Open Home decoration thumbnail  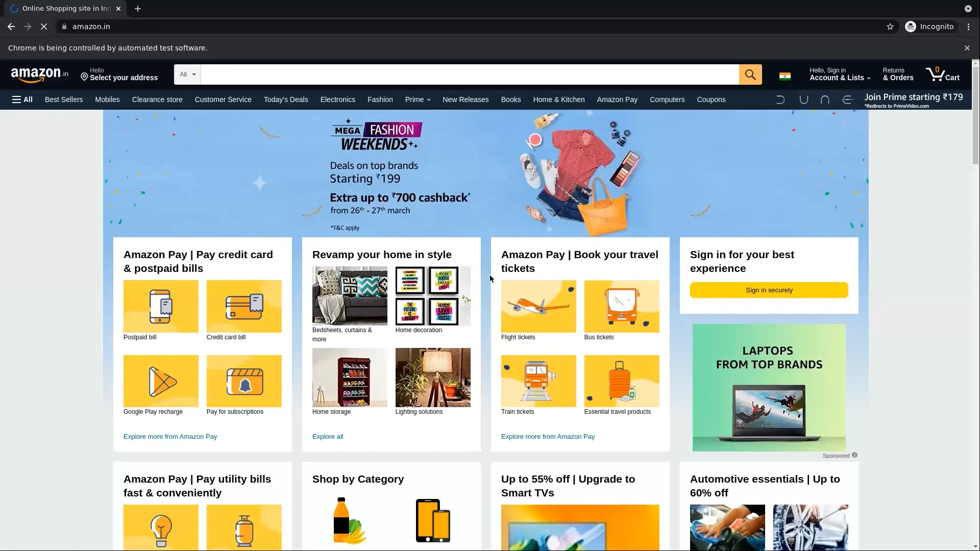coord(433,296)
